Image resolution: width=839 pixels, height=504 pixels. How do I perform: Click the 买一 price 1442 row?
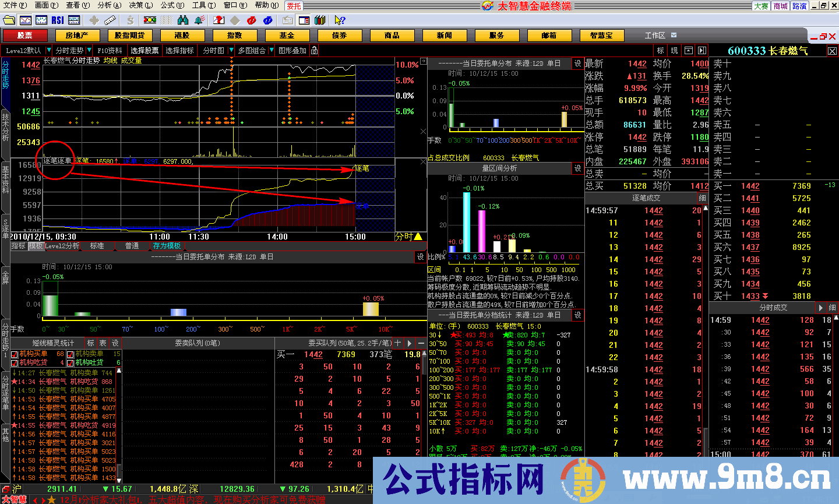click(750, 186)
